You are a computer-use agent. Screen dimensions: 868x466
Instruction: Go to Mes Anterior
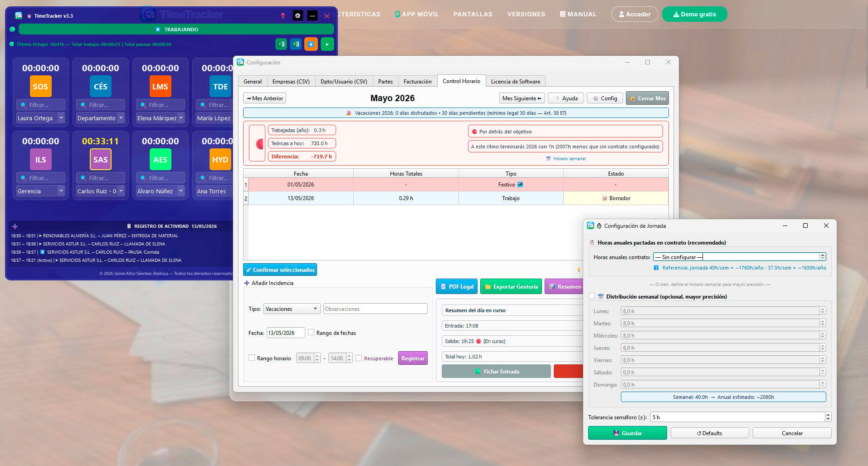point(265,98)
